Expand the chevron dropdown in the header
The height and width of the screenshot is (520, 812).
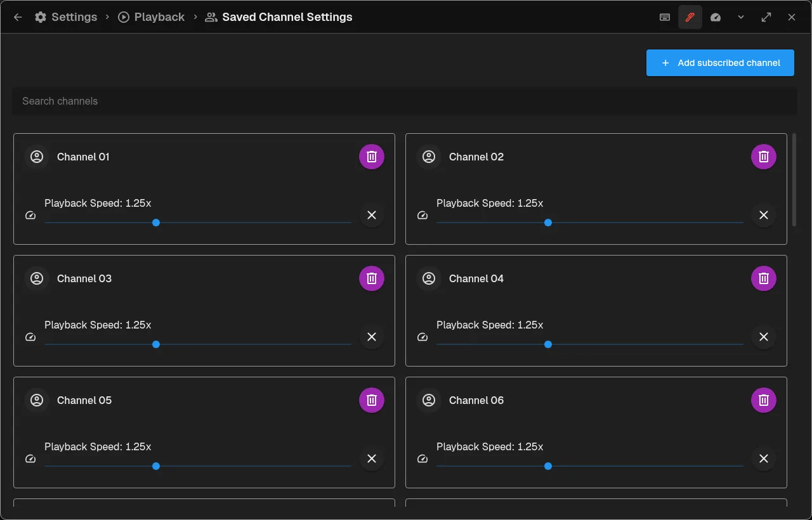[x=741, y=17]
